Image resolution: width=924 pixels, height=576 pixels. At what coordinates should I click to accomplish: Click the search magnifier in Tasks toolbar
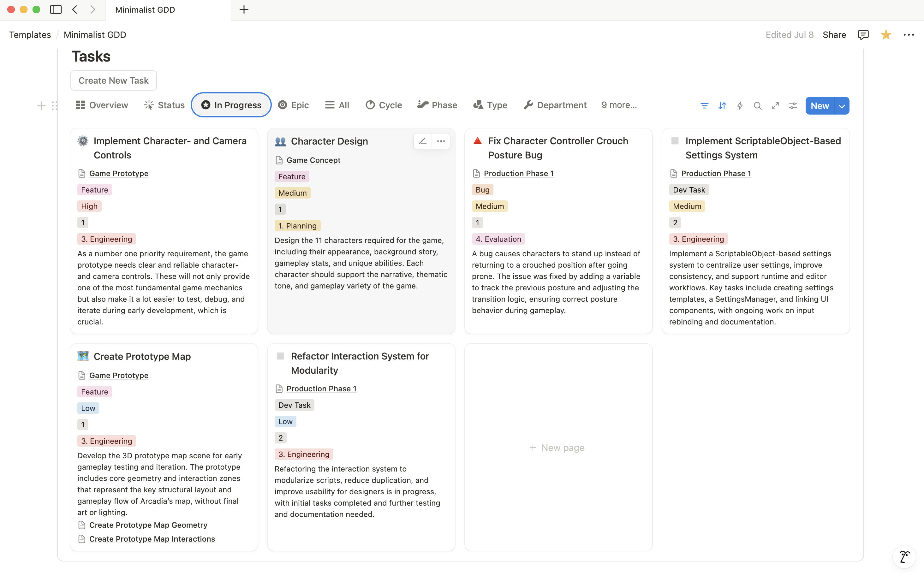758,105
